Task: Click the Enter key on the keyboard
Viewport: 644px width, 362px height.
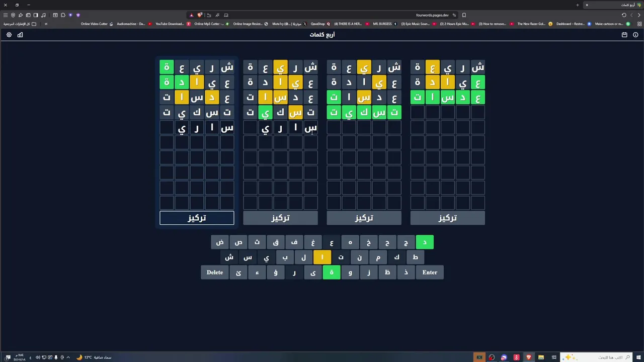Action: 430,273
